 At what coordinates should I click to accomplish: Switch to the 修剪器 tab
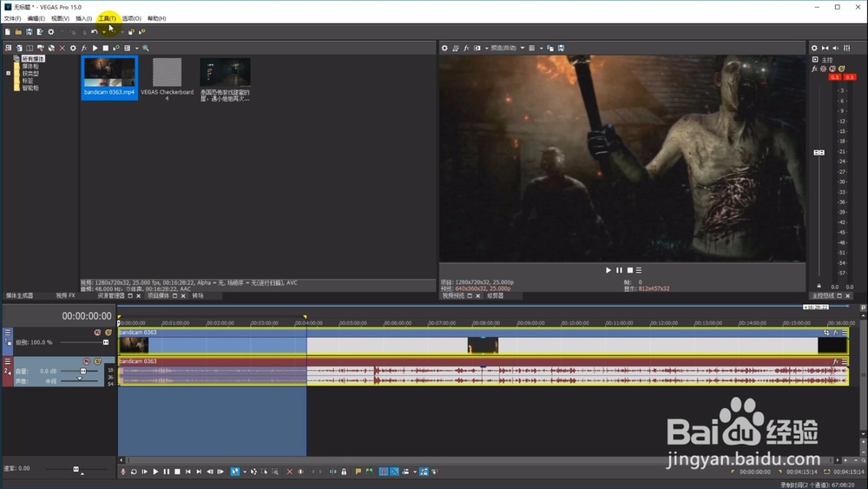click(496, 295)
